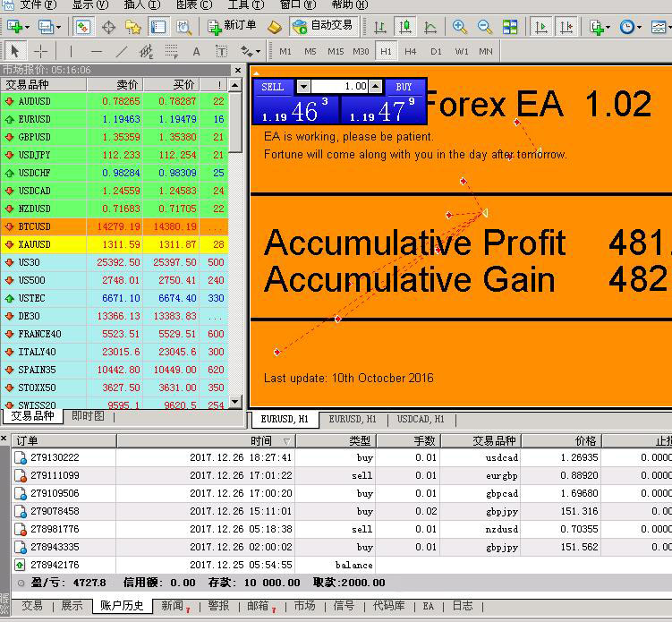672x622 pixels.
Task: Switch to the USDCAD,H1 chart tab
Action: [x=421, y=419]
